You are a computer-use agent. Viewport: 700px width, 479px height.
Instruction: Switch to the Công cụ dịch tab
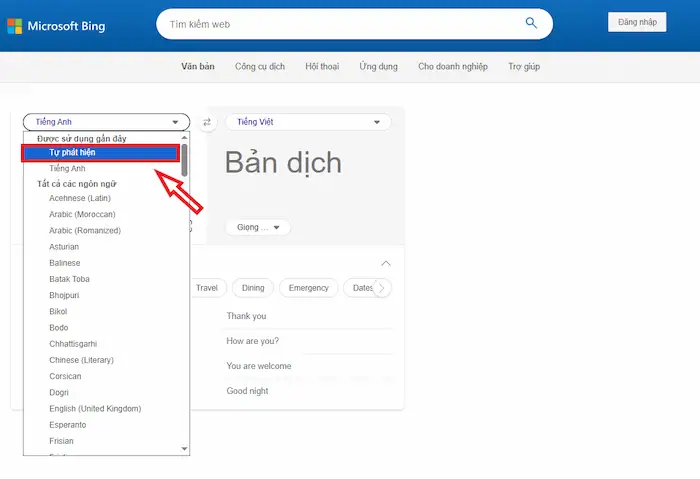pyautogui.click(x=260, y=67)
